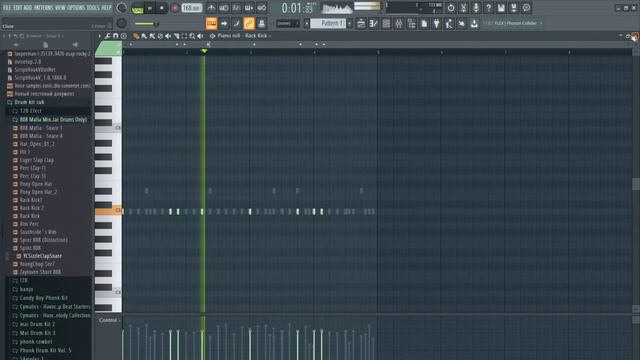Click the undo history icon
The height and width of the screenshot is (360, 640).
(x=451, y=8)
